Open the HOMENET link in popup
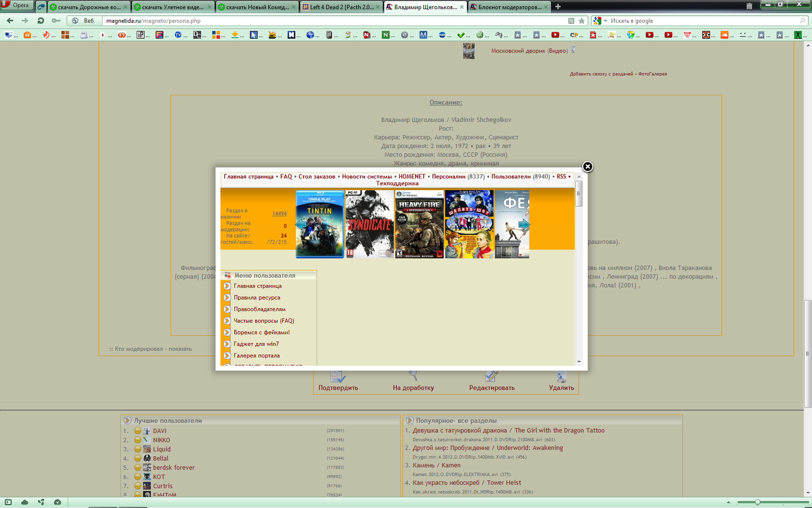 (x=412, y=176)
